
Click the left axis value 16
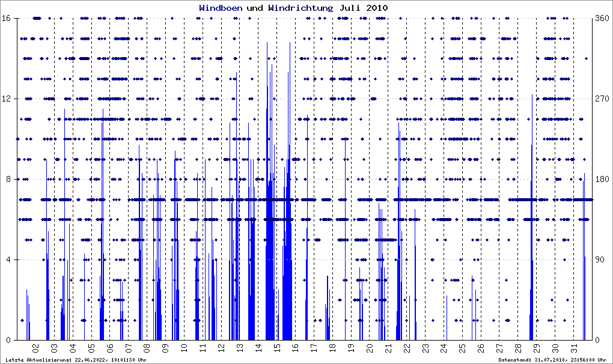tap(6, 18)
